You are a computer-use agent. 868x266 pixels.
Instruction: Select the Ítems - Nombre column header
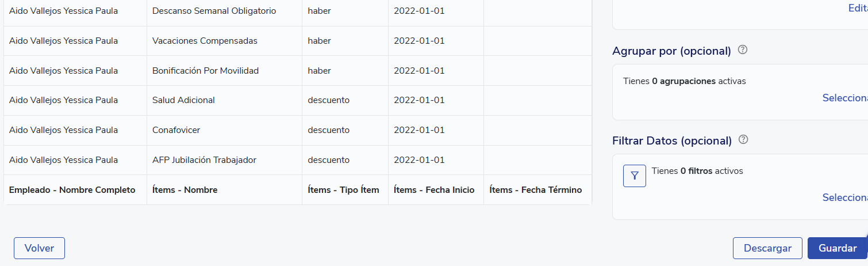point(185,190)
